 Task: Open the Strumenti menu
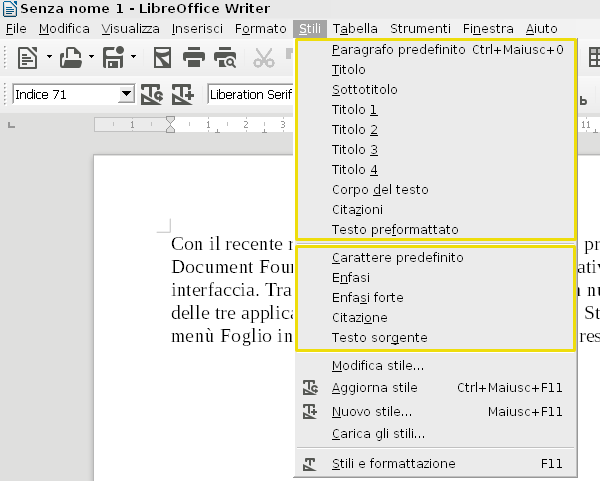[x=420, y=29]
